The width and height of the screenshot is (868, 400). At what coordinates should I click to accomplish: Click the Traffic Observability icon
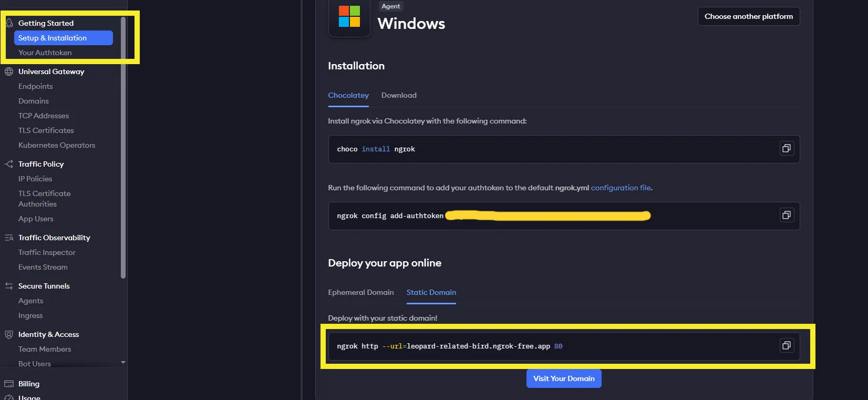tap(9, 238)
